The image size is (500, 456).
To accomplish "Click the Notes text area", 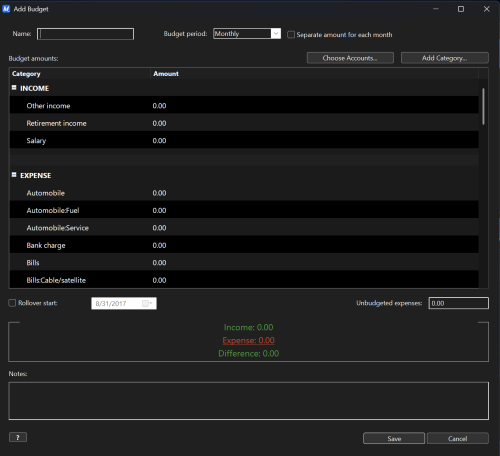I will click(248, 401).
